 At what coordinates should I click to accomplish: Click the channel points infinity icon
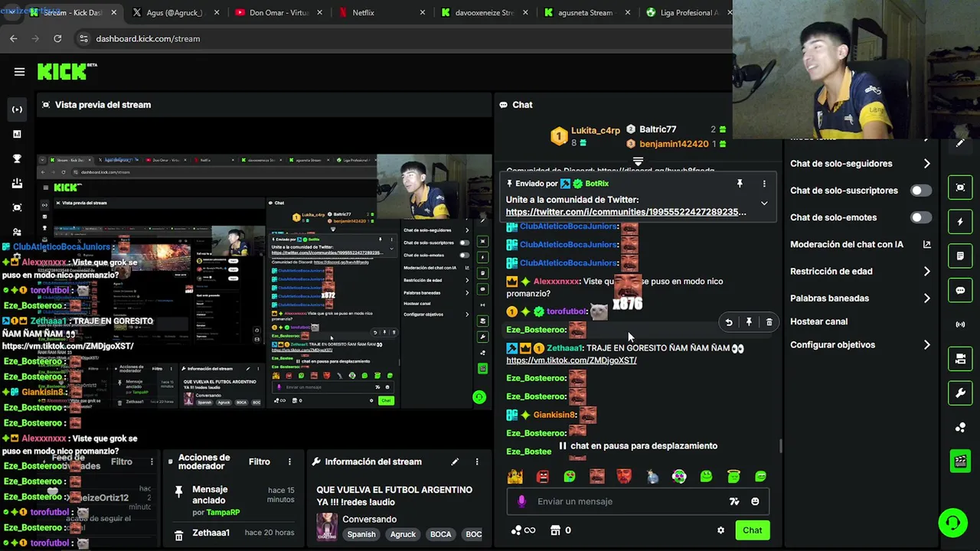click(523, 530)
